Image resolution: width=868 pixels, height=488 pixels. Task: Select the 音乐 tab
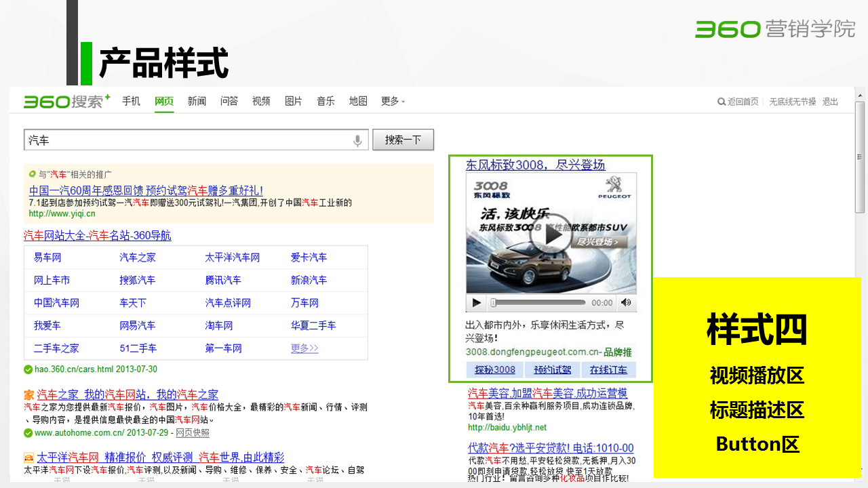click(325, 101)
